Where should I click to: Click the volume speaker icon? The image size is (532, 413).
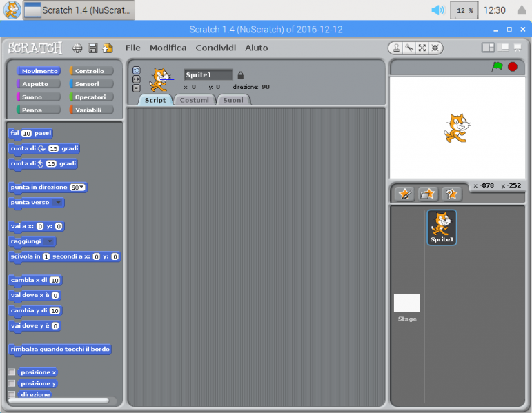(x=437, y=10)
